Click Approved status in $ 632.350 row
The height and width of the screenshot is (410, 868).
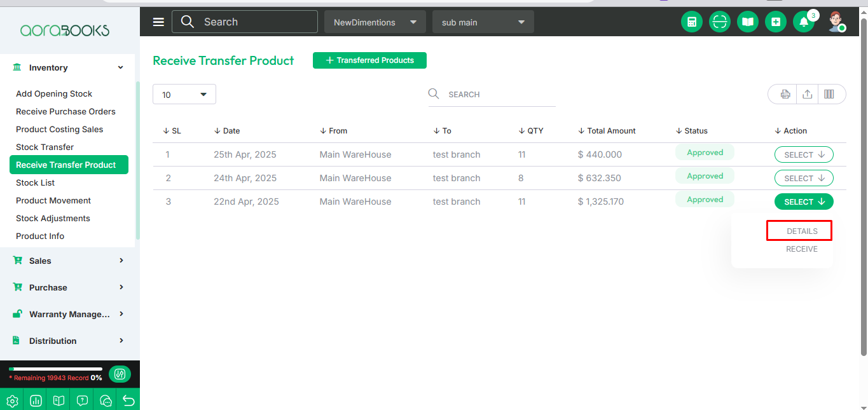705,176
